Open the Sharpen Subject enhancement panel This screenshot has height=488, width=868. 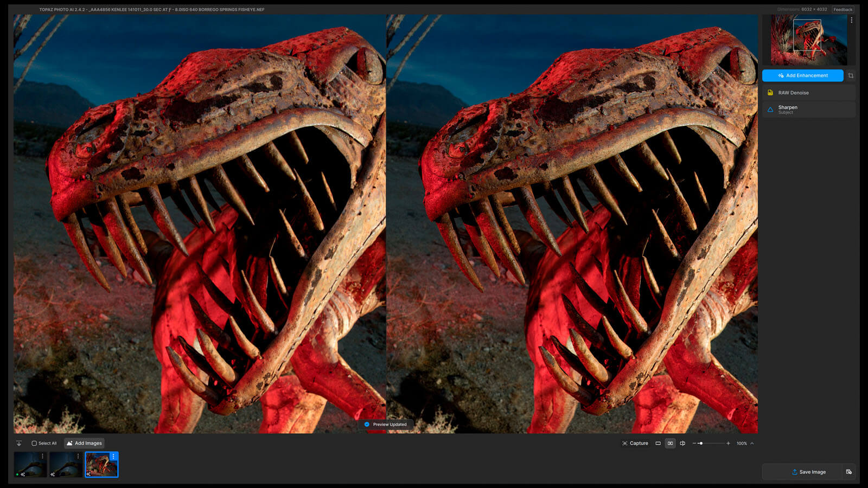808,110
